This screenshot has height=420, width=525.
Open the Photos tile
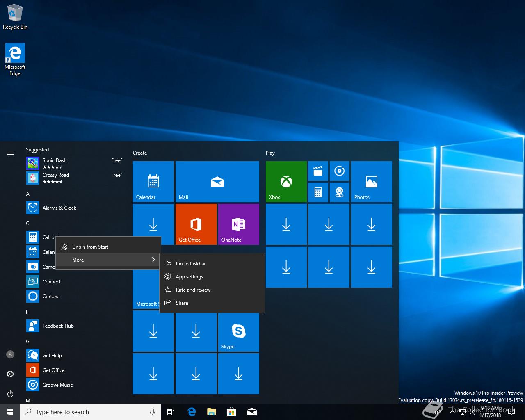[x=371, y=181]
